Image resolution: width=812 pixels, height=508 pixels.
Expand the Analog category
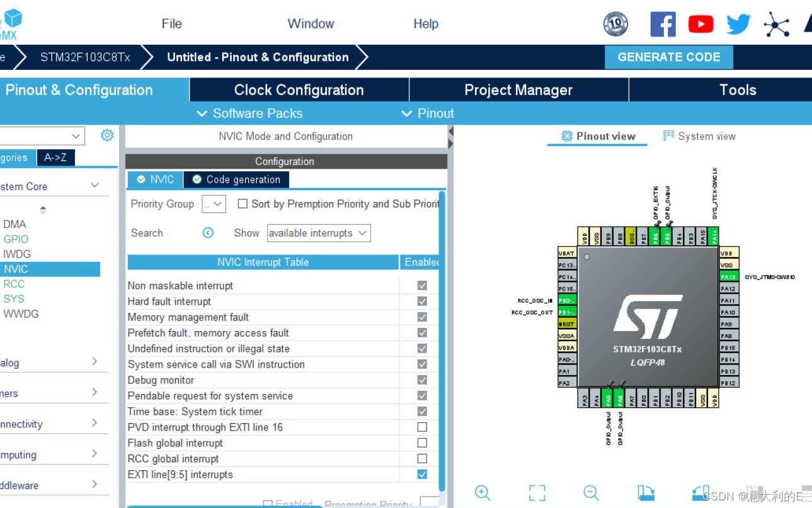click(x=94, y=361)
